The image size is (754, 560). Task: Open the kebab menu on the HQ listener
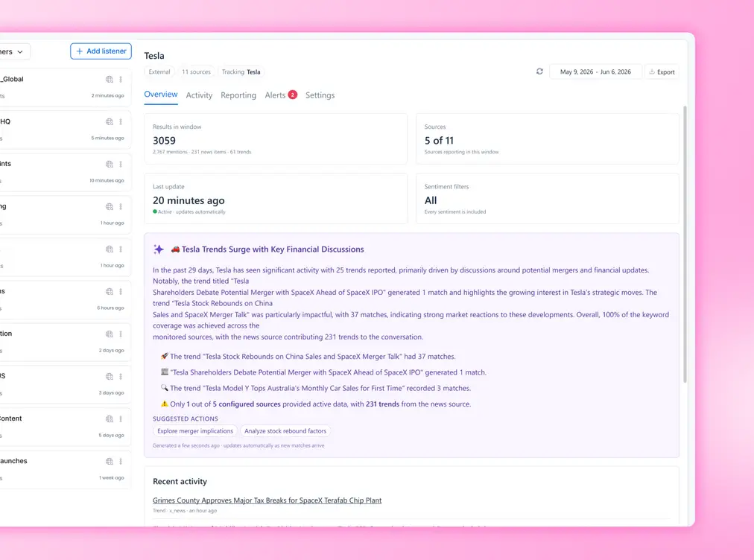[x=121, y=121]
